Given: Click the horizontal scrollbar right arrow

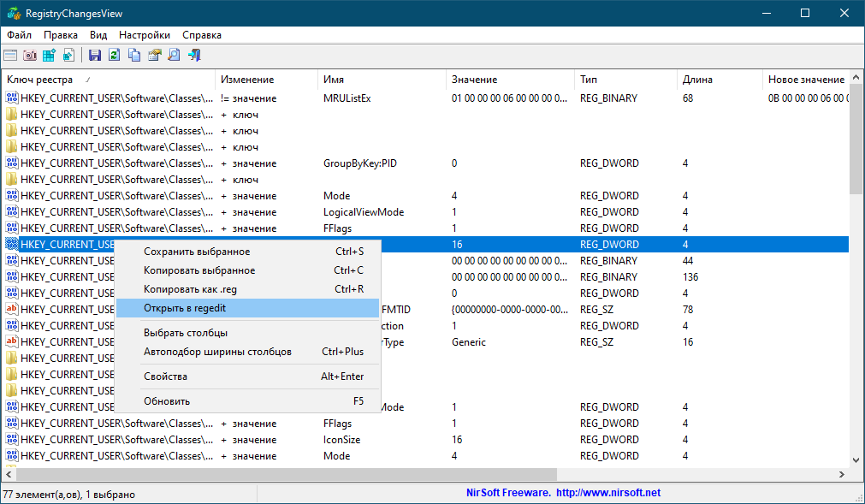Looking at the screenshot, I should pyautogui.click(x=843, y=474).
